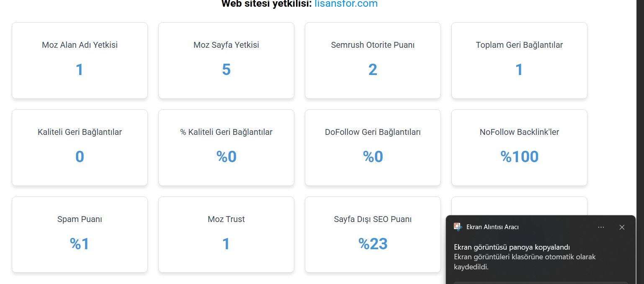Select the Moz Alan Adı Yetkisi card
This screenshot has width=644, height=284.
pyautogui.click(x=80, y=60)
